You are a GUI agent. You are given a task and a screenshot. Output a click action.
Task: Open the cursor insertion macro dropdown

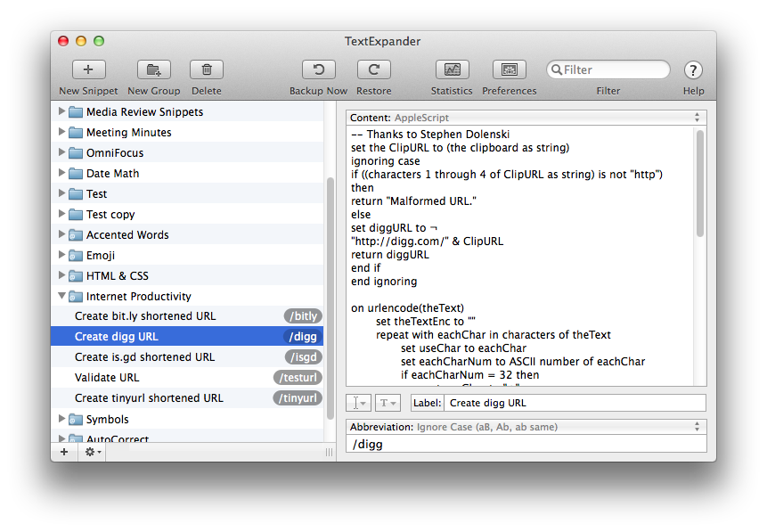358,403
